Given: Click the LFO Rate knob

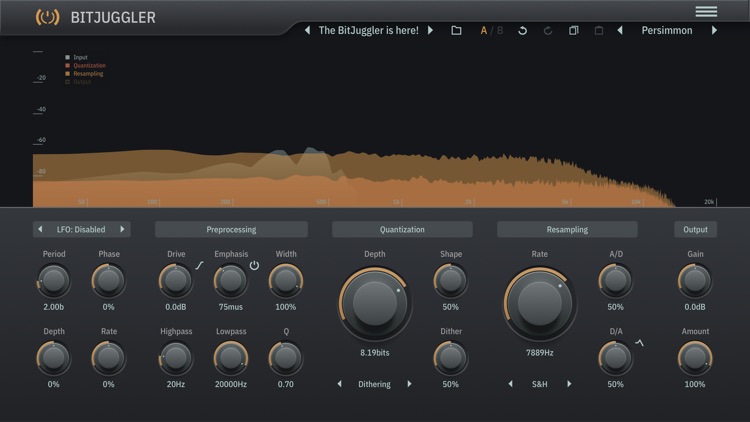Looking at the screenshot, I should click(109, 358).
